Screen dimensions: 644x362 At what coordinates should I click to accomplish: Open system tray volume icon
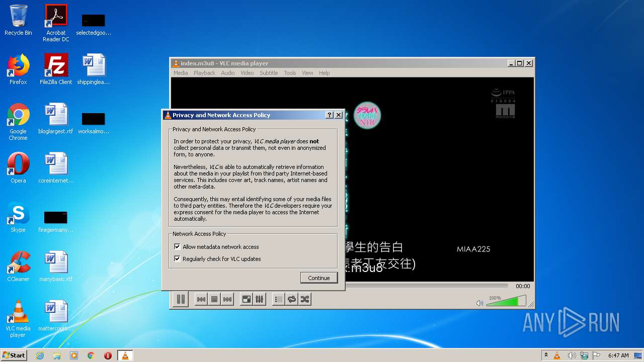point(572,355)
